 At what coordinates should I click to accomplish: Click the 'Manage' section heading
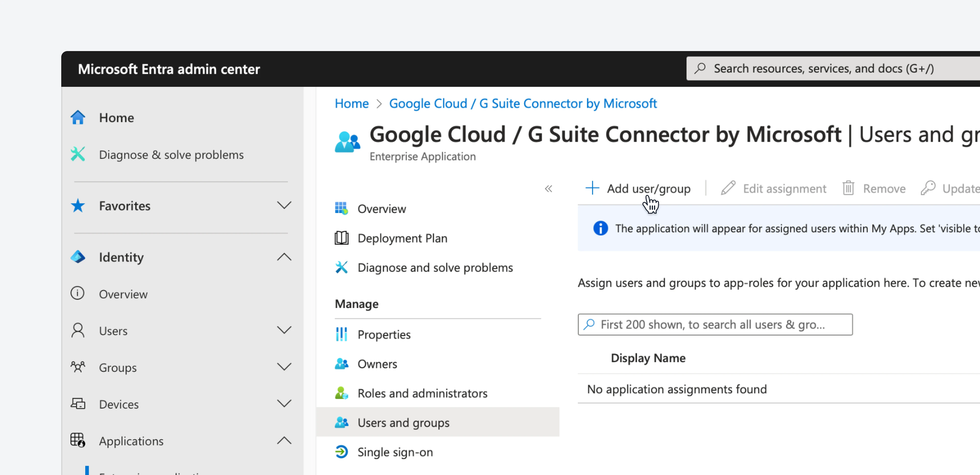point(357,304)
